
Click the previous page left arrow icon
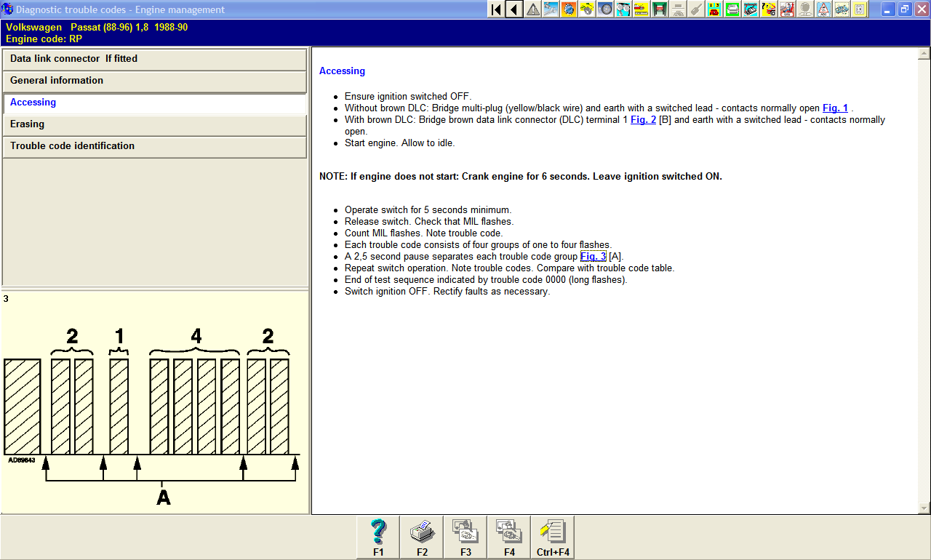click(514, 9)
